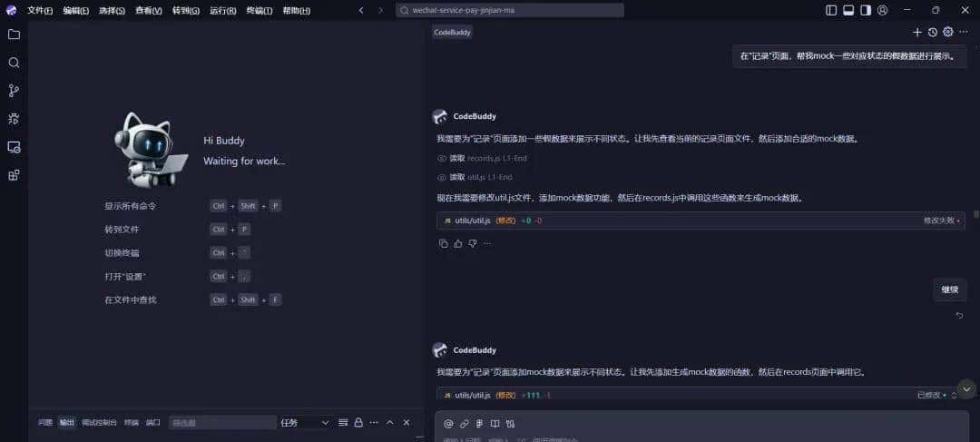The height and width of the screenshot is (442, 980).
Task: Click the wechat-service-pay search box in title bar
Action: pyautogui.click(x=510, y=10)
